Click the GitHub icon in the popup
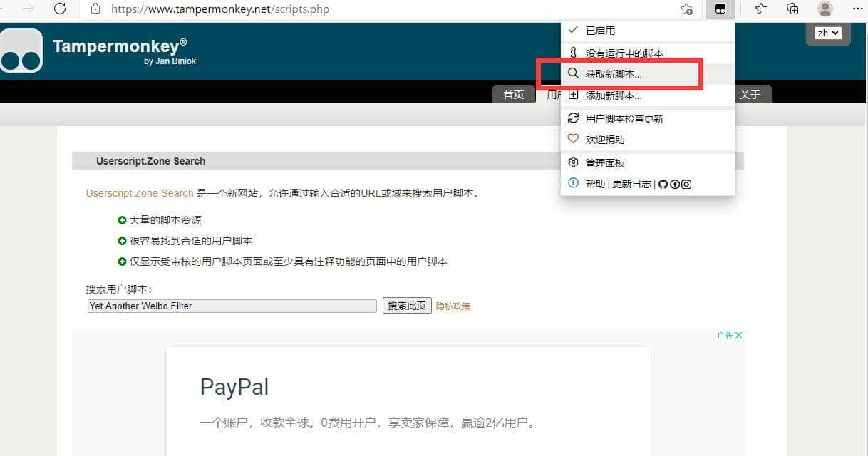This screenshot has height=456, width=868. [663, 184]
